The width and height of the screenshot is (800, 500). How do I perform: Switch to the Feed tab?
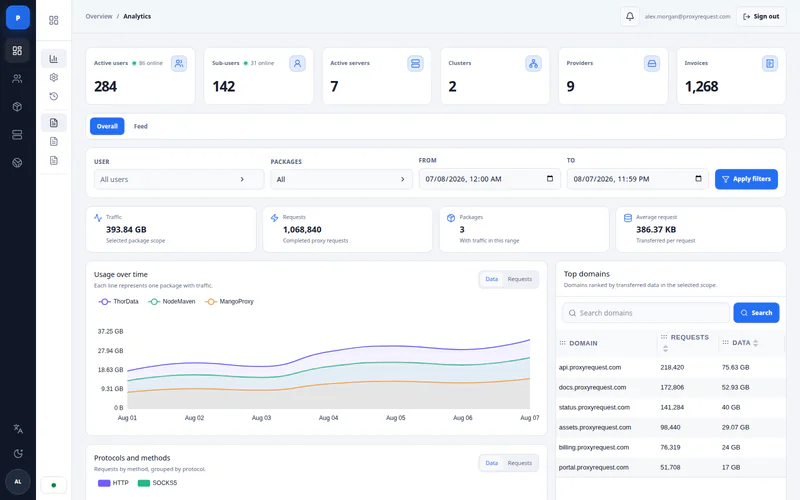[141, 126]
